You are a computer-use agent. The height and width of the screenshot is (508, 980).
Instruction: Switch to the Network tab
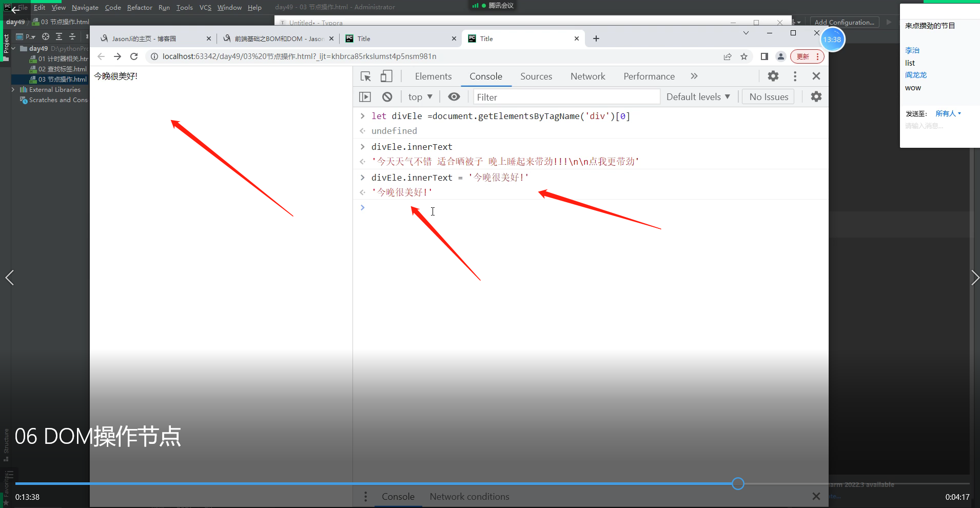[588, 76]
